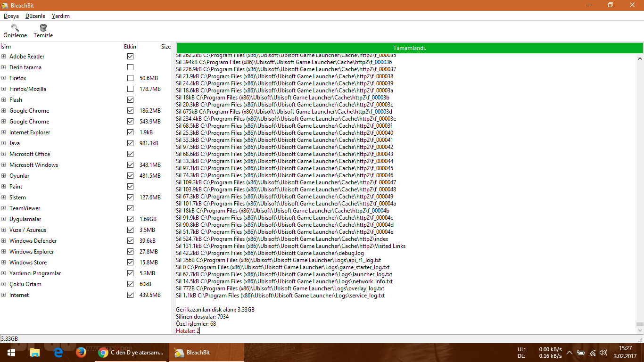Enable the Derin tarama checkbox

point(130,67)
